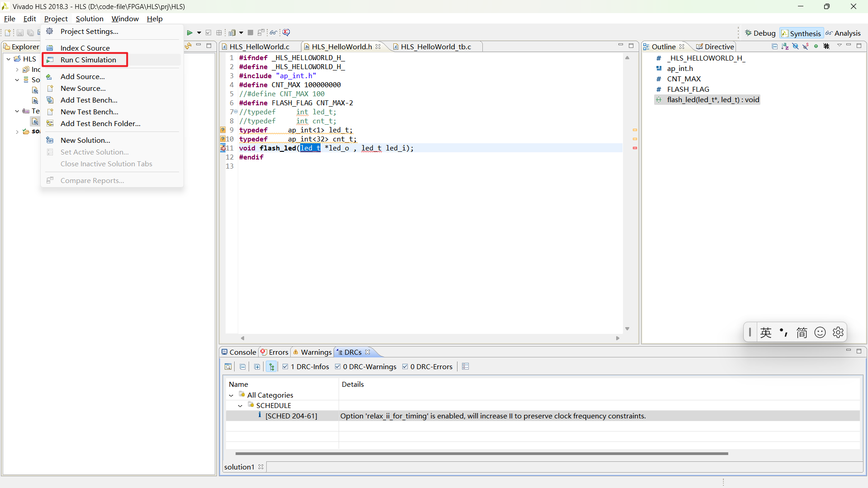Click the DRC column settings icon
The height and width of the screenshot is (488, 868).
click(x=466, y=366)
